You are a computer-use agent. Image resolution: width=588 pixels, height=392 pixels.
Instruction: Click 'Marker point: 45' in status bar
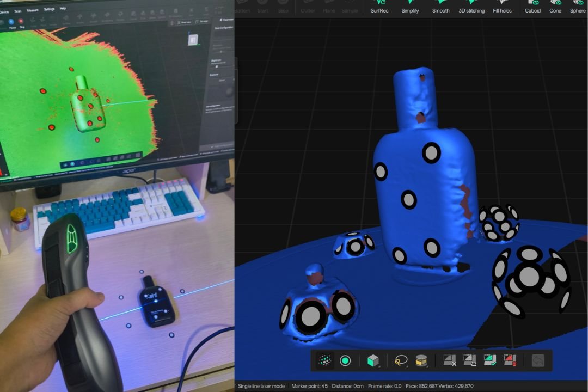coord(309,386)
